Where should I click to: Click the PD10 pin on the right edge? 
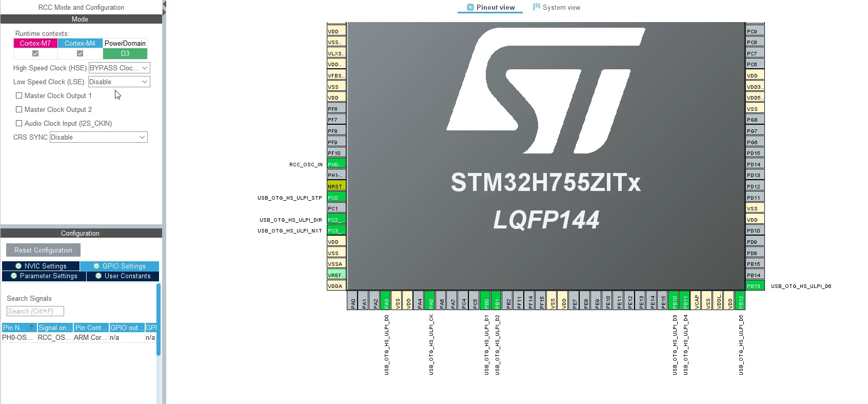coord(755,230)
